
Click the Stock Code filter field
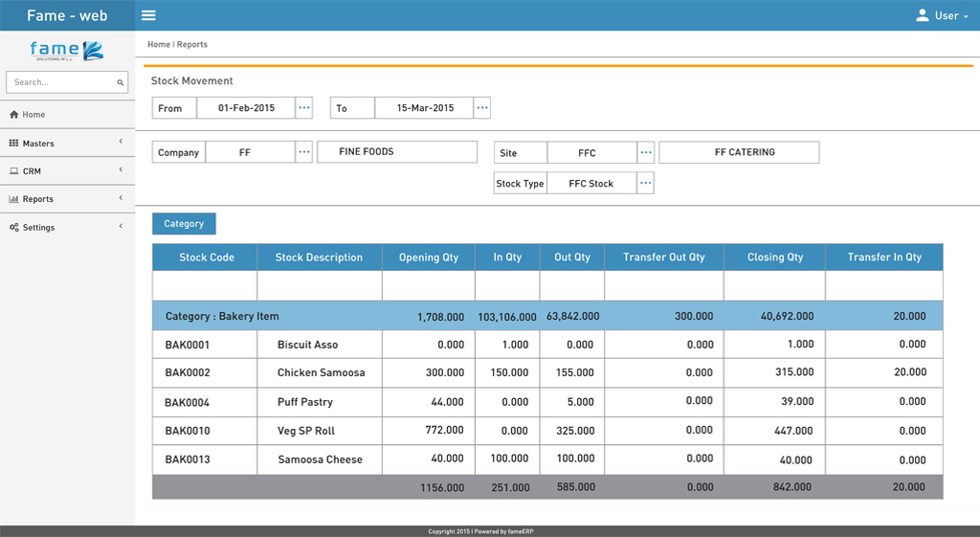click(x=204, y=285)
